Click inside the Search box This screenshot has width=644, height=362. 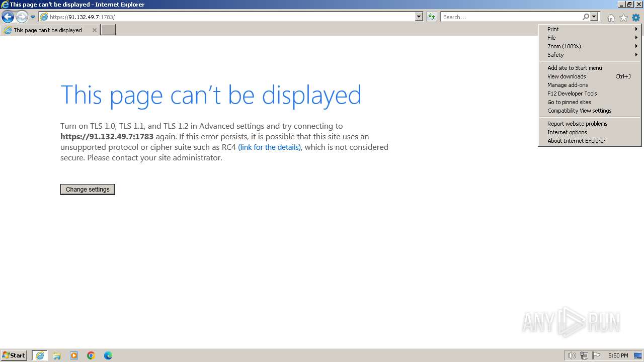coord(512,17)
